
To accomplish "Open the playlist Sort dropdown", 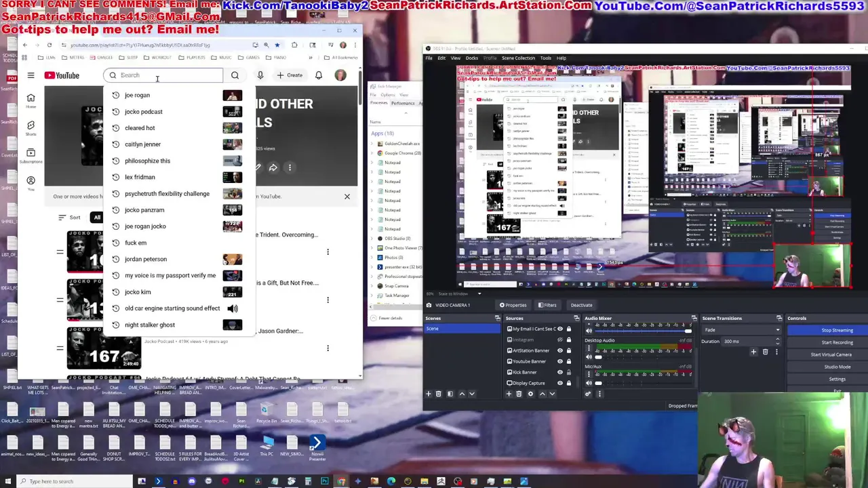I will pos(69,218).
